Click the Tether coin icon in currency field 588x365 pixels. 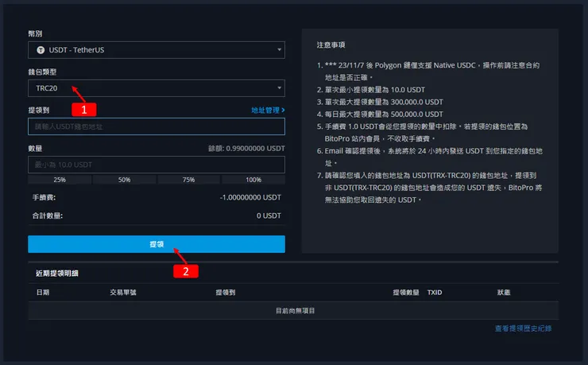point(41,50)
